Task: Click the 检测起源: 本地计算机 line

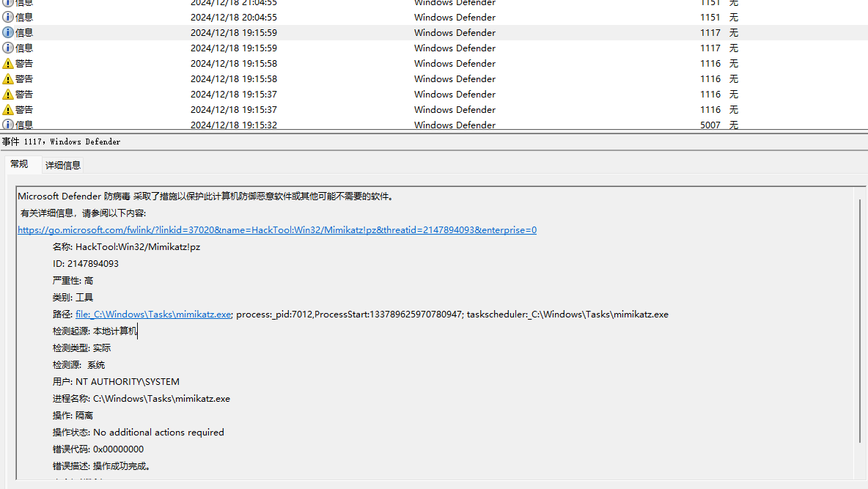Action: coord(95,331)
